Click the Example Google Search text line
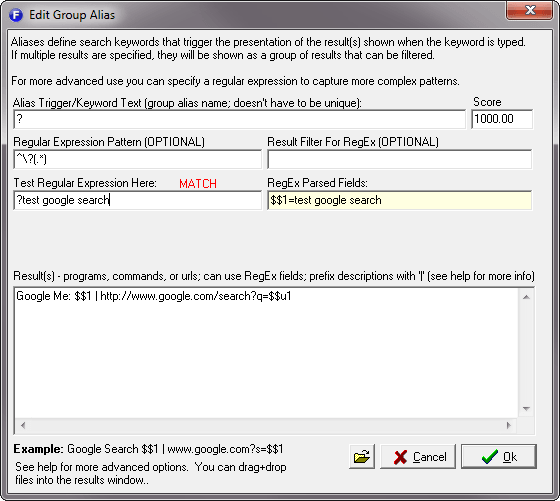560x501 pixels. 148,449
